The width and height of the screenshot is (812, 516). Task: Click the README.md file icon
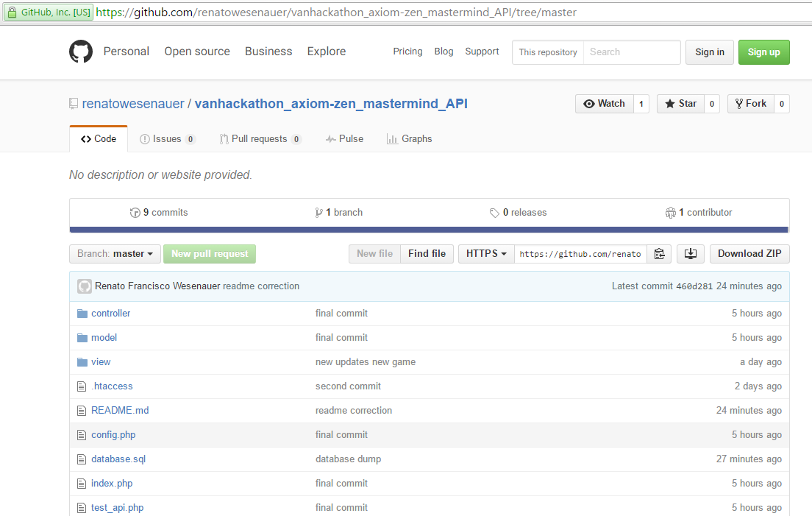click(x=82, y=411)
